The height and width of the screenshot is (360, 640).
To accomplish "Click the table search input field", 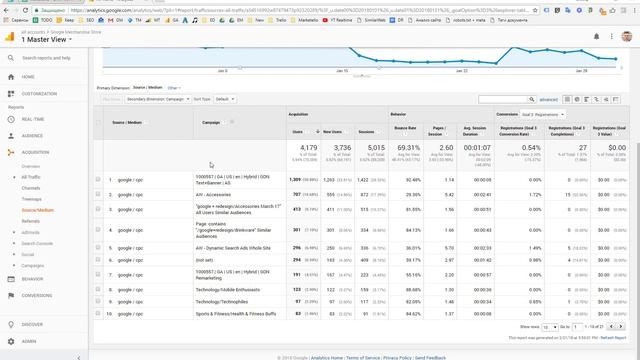I will tap(503, 99).
